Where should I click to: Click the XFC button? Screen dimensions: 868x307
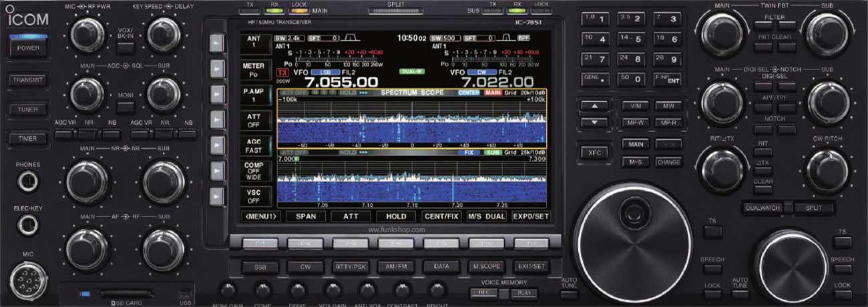(594, 152)
